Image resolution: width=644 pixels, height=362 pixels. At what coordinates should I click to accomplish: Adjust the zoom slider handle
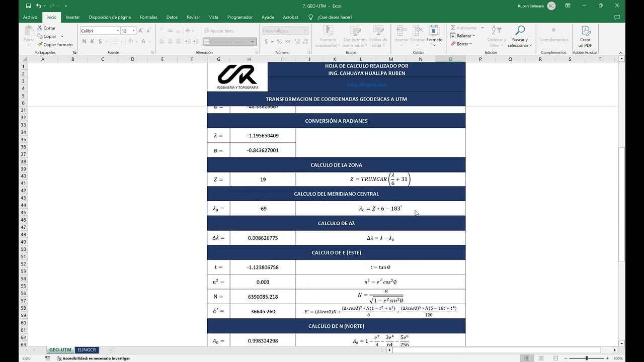tap(587, 358)
